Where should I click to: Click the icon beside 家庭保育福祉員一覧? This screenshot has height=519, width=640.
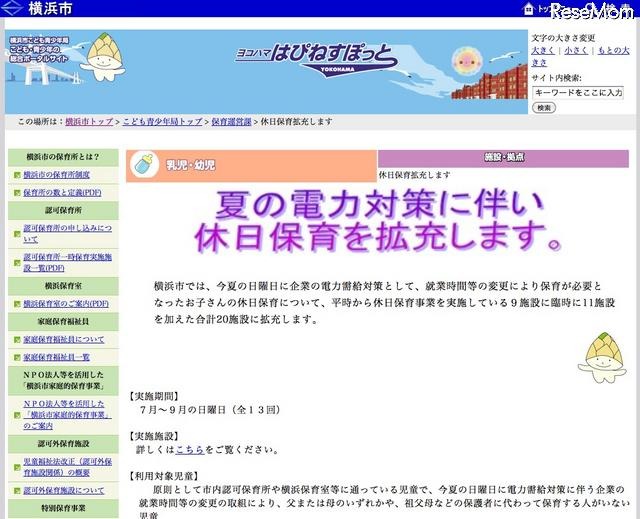(x=16, y=357)
